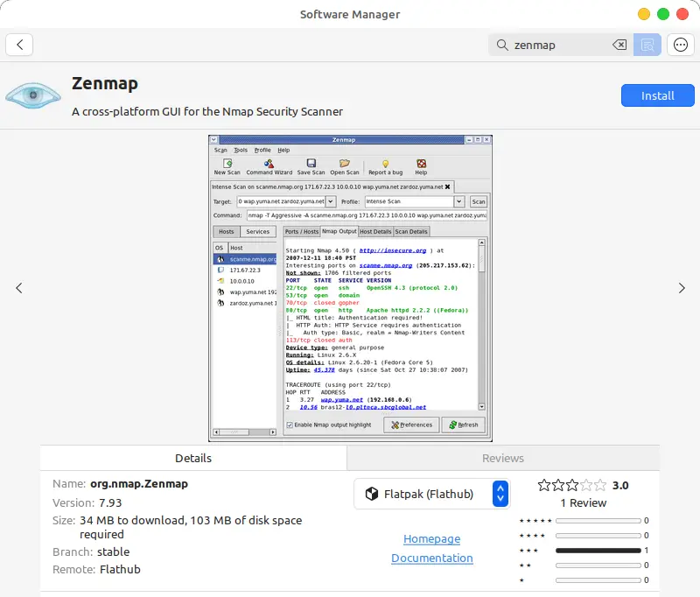Toggle the search-in-descriptions button beside search box
Viewport: 700px width, 597px height.
(647, 45)
